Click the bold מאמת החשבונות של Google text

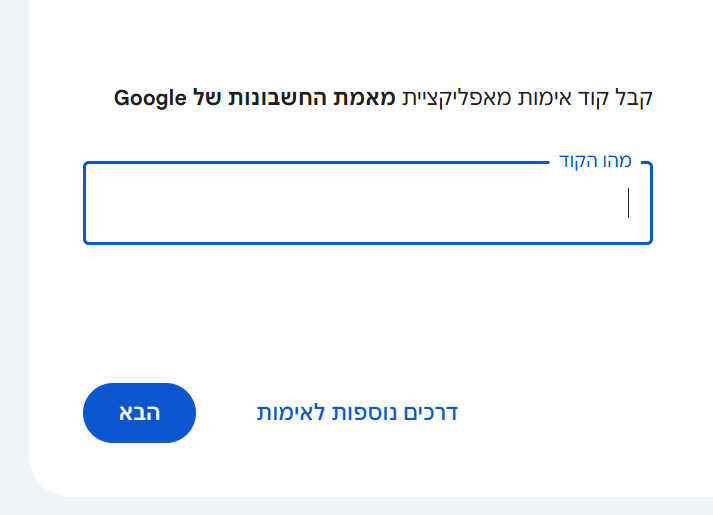255,98
